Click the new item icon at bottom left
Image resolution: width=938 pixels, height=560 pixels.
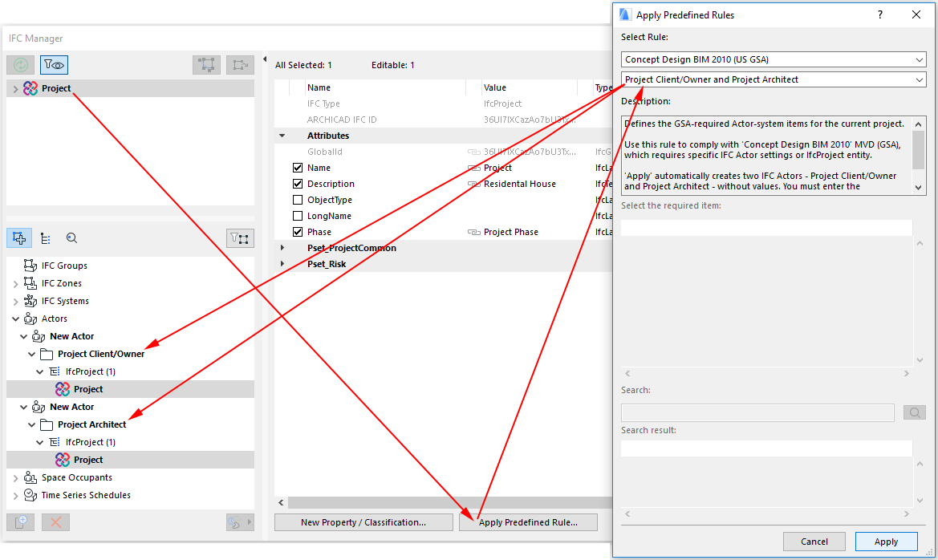[x=20, y=522]
